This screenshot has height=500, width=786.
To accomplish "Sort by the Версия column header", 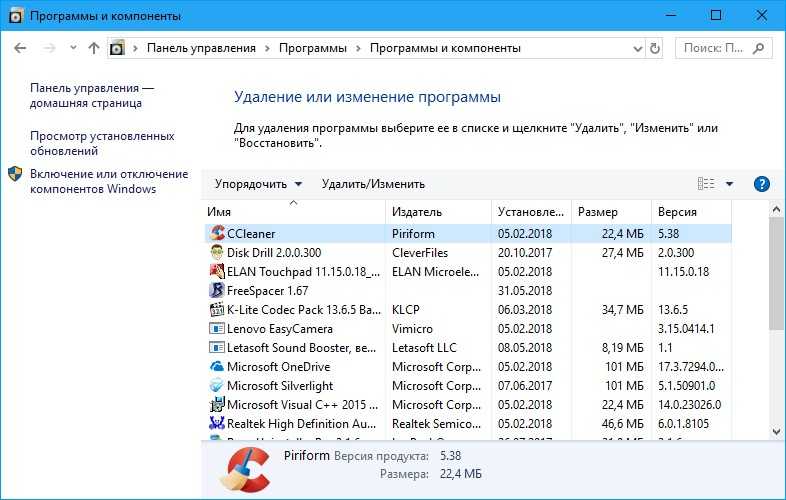I will (x=691, y=212).
